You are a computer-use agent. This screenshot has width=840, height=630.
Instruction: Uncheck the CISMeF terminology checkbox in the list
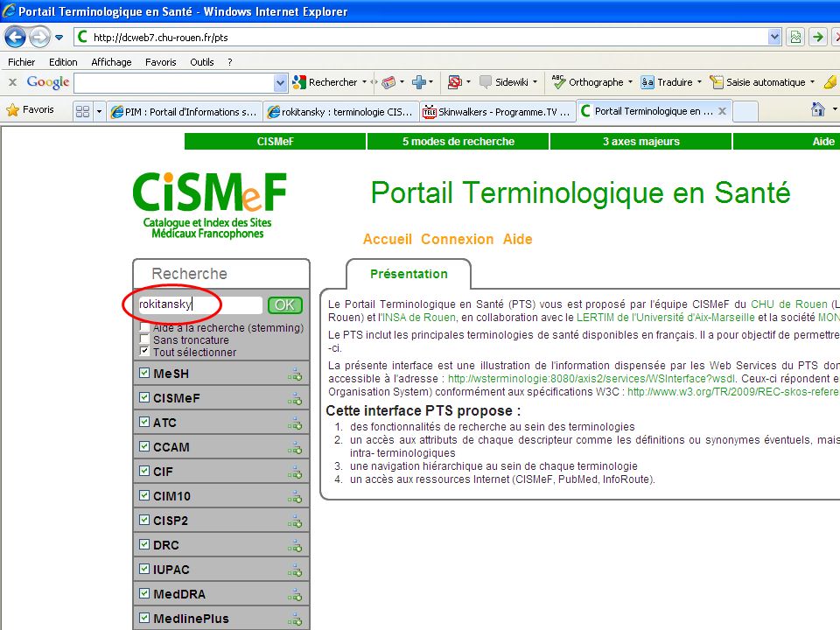[x=144, y=397]
